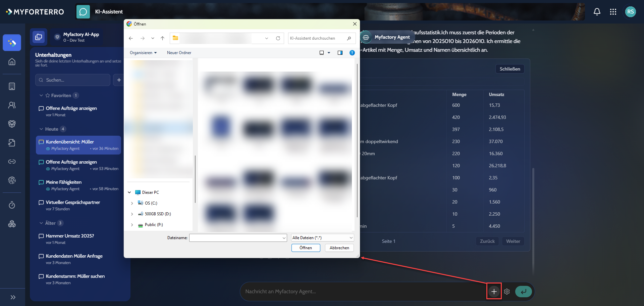Collapse the Favoriten section

point(41,95)
